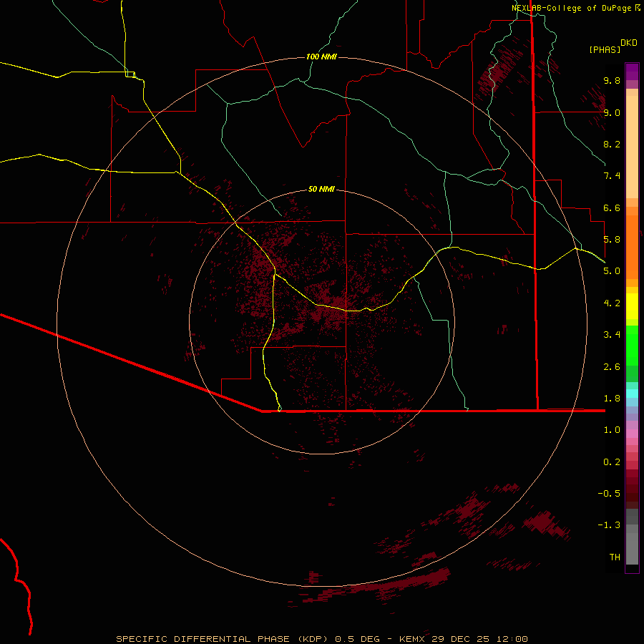Click the 0.2 value on color scale
Viewport: 644px width, 644px height.
pyautogui.click(x=612, y=462)
